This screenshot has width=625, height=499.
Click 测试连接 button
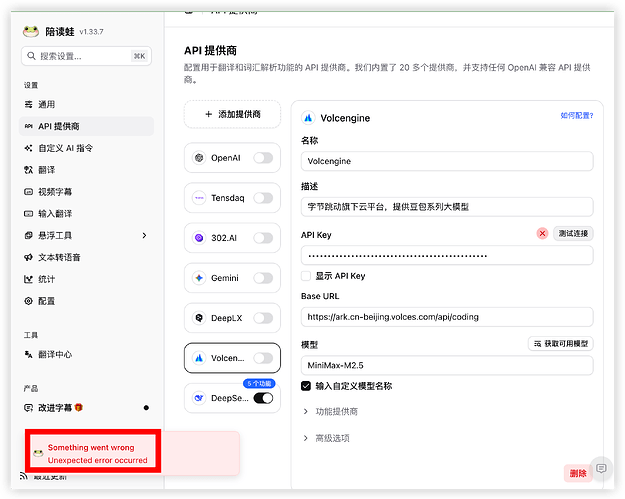[x=573, y=234]
